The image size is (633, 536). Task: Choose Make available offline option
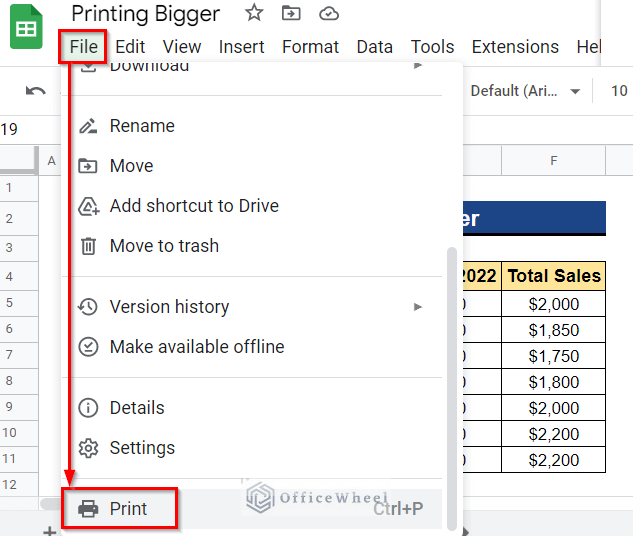(x=196, y=347)
